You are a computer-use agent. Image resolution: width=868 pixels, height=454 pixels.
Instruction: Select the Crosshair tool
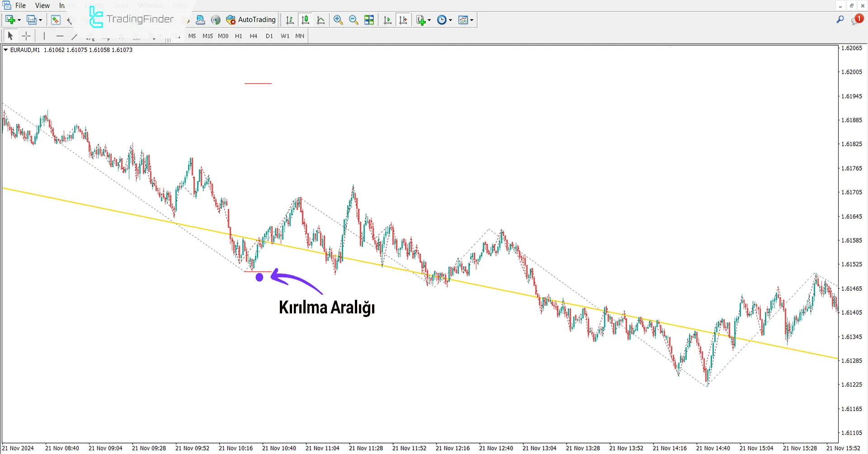tap(26, 36)
